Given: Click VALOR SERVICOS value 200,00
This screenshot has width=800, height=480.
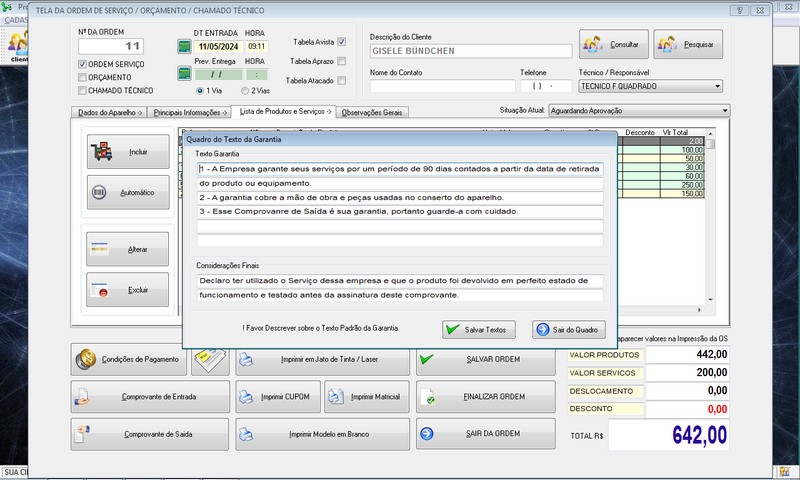Looking at the screenshot, I should point(688,373).
